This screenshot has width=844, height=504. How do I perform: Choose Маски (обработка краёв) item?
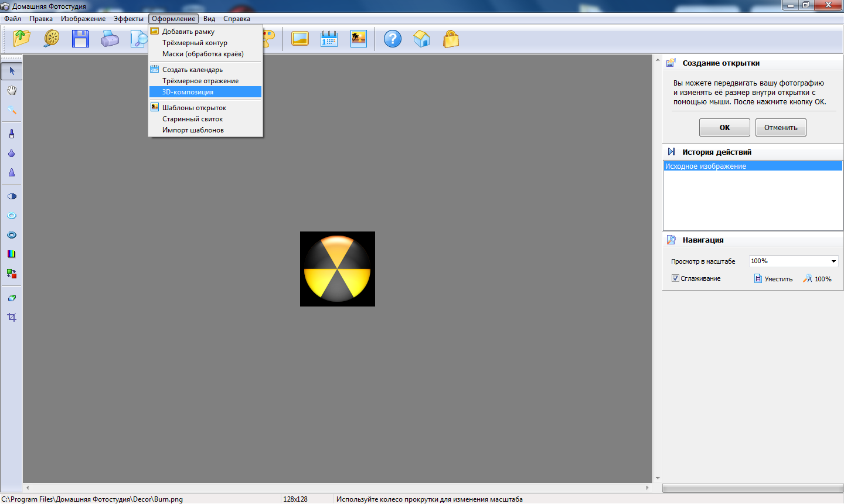tap(205, 54)
